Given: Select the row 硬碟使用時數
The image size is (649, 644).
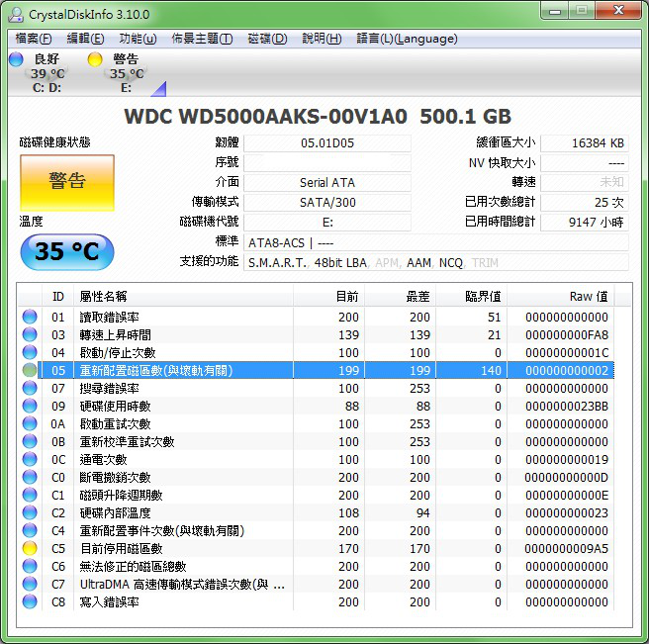Looking at the screenshot, I should tap(317, 406).
